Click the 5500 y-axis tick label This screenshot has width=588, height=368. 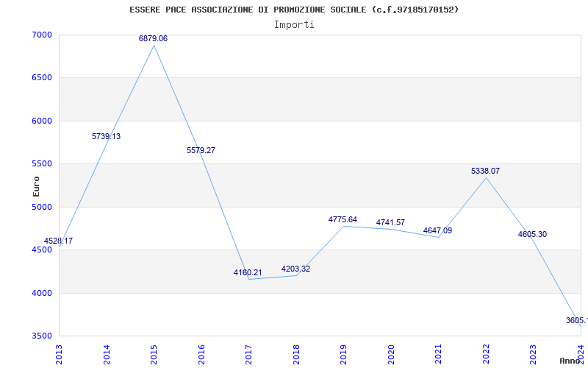tap(41, 163)
